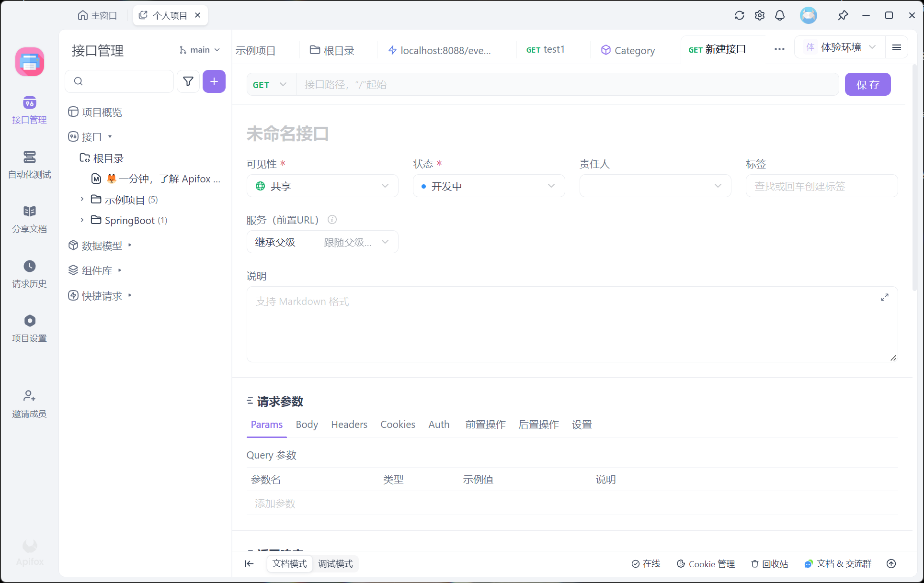Click the 保存 save button
This screenshot has height=583, width=924.
click(x=867, y=85)
